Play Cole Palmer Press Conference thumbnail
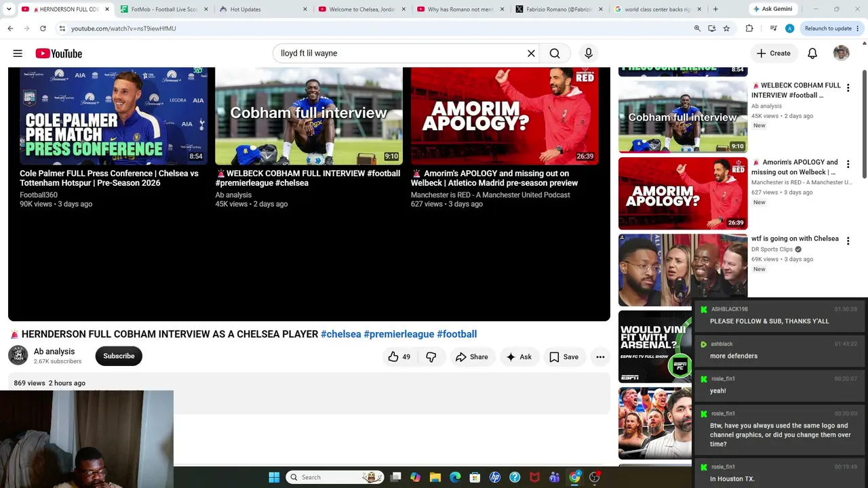 (x=113, y=116)
